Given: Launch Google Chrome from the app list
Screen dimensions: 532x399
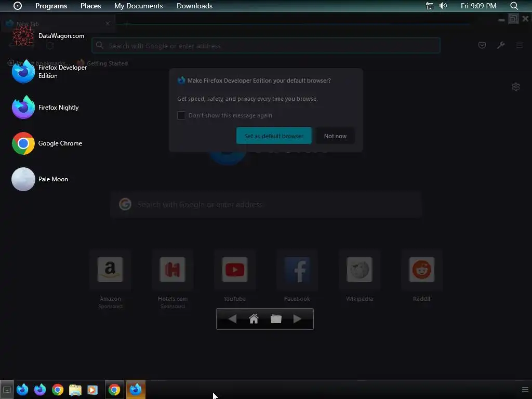Looking at the screenshot, I should 23,143.
